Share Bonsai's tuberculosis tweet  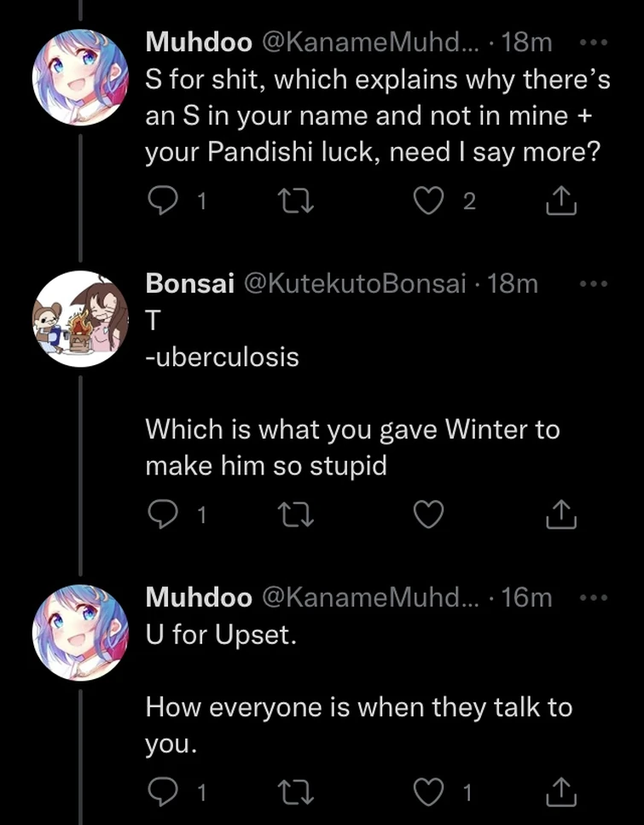[x=561, y=514]
